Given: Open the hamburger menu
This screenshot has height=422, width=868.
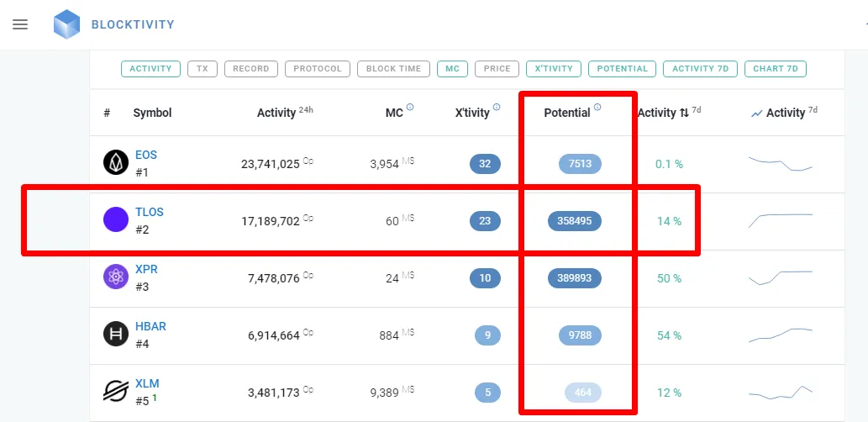Looking at the screenshot, I should coord(20,24).
